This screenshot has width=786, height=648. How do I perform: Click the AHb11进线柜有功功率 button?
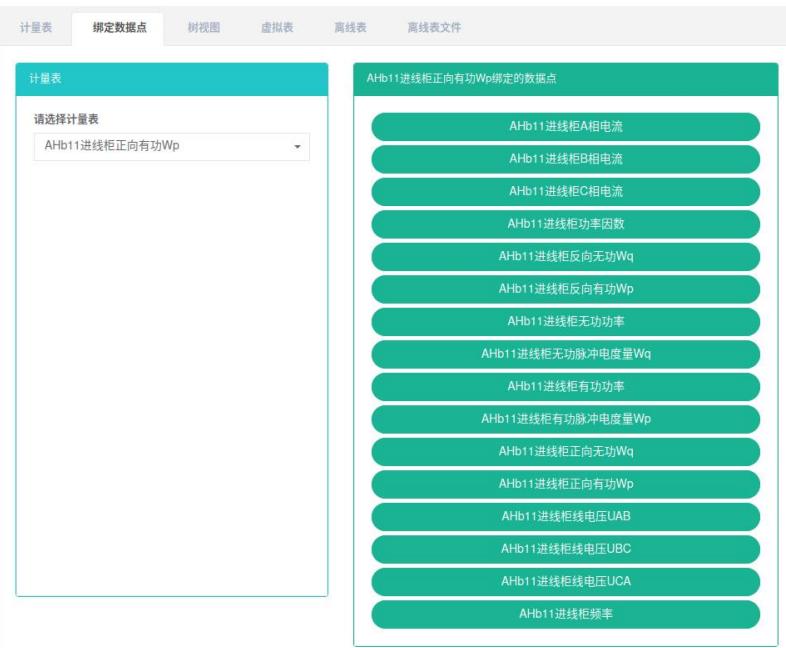tap(565, 386)
